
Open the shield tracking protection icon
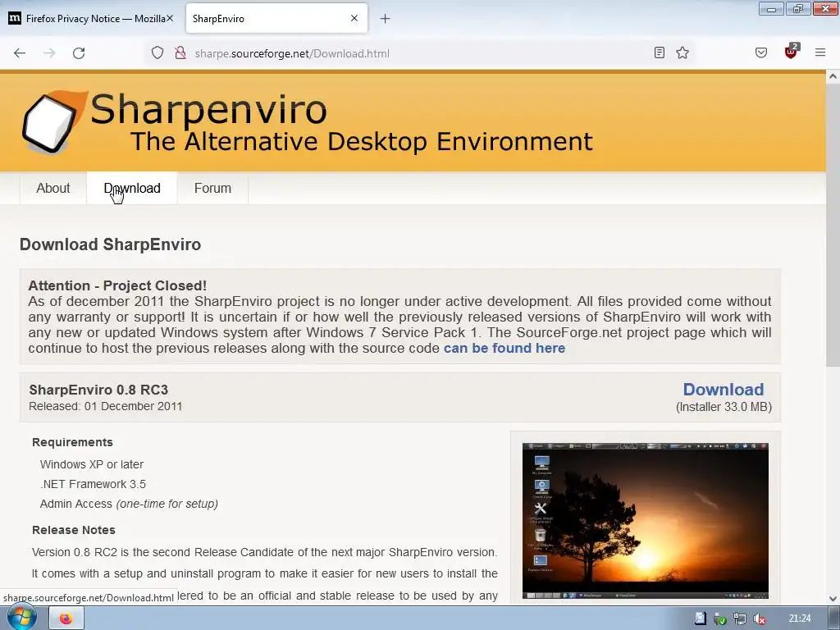point(157,53)
